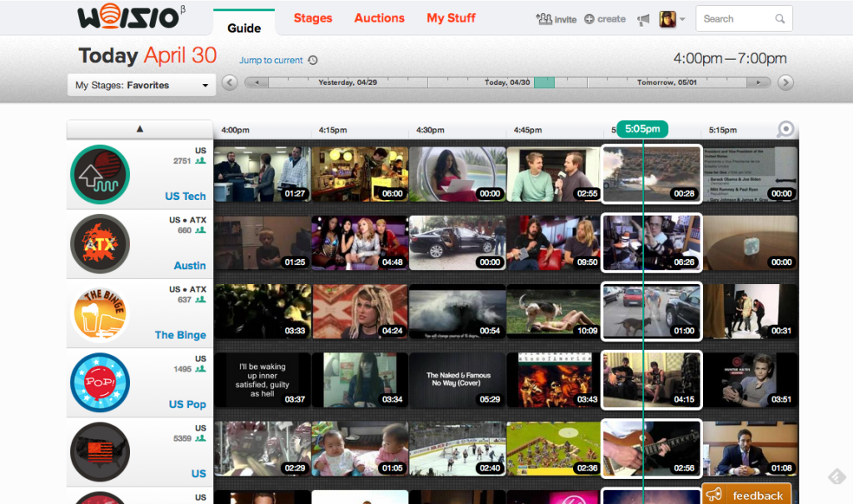Open the Auctions tab
Screen dimensions: 853x504
[379, 18]
